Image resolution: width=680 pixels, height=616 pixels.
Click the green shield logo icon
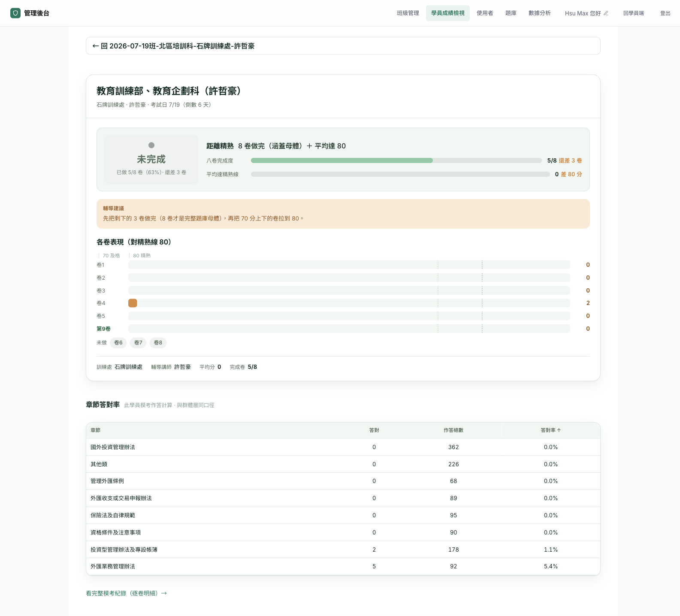[x=15, y=13]
